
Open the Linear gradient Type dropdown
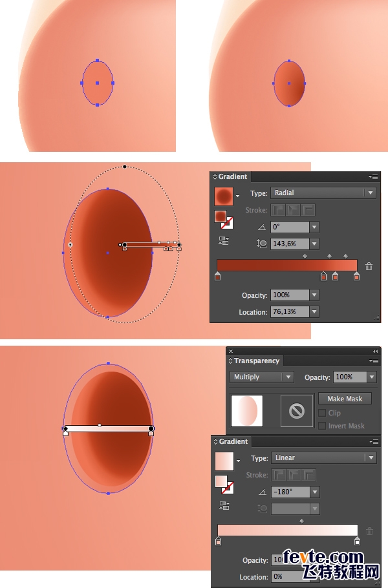tap(324, 458)
